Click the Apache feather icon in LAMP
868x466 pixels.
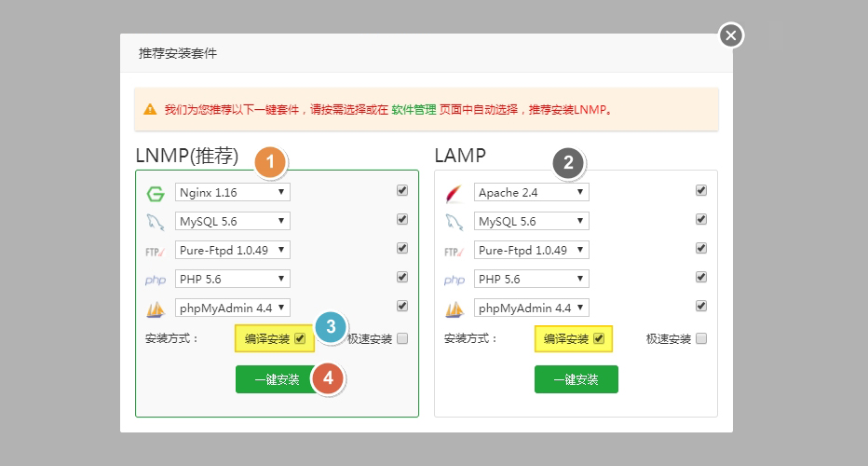[454, 193]
